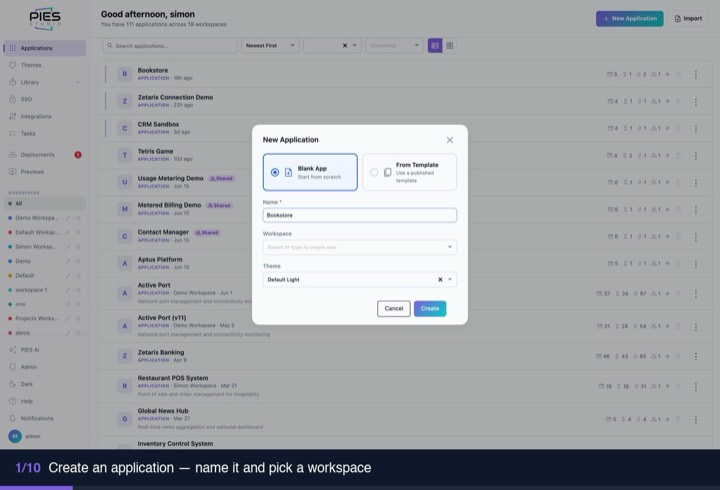
Task: Select Simon Workspace in workspaces list
Action: 36,247
